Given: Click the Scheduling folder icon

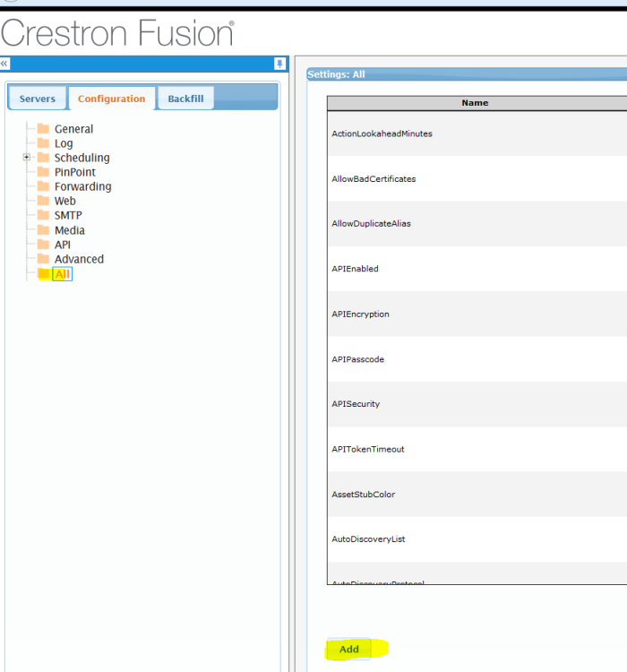Looking at the screenshot, I should point(43,158).
